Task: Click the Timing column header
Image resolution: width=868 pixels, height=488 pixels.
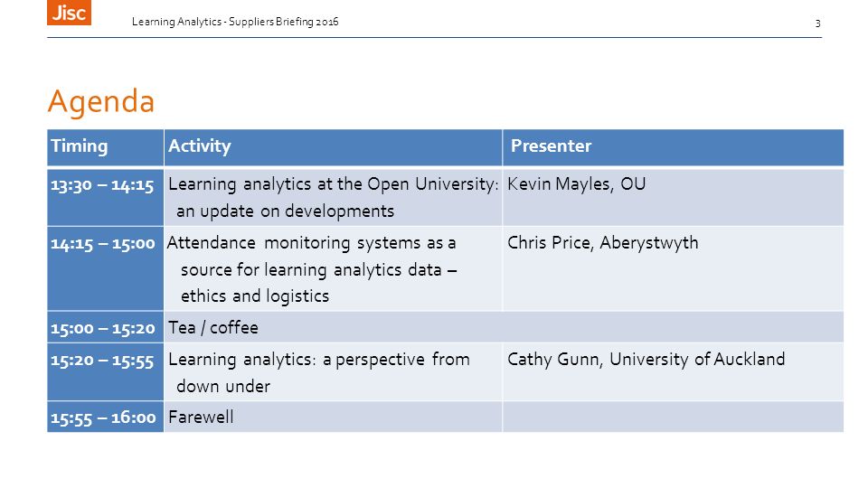Action: pyautogui.click(x=105, y=147)
